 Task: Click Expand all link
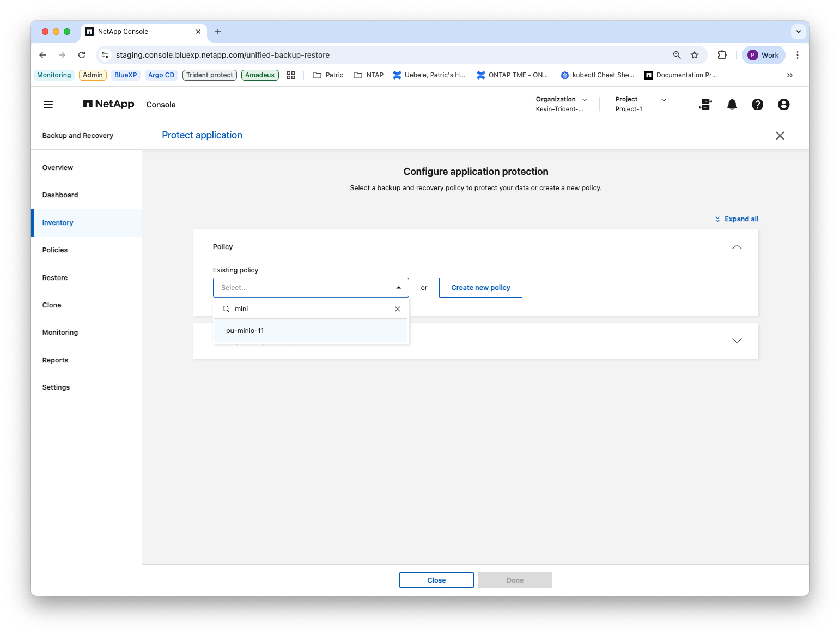tap(736, 219)
